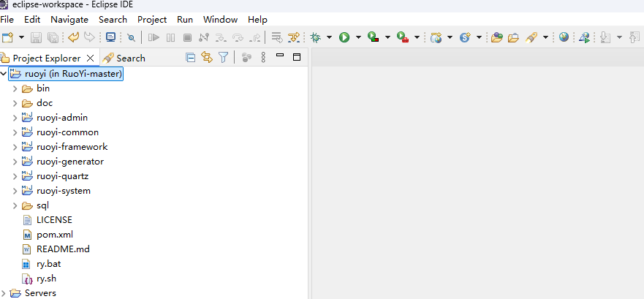Click Collapse All in Project Explorer

[191, 58]
